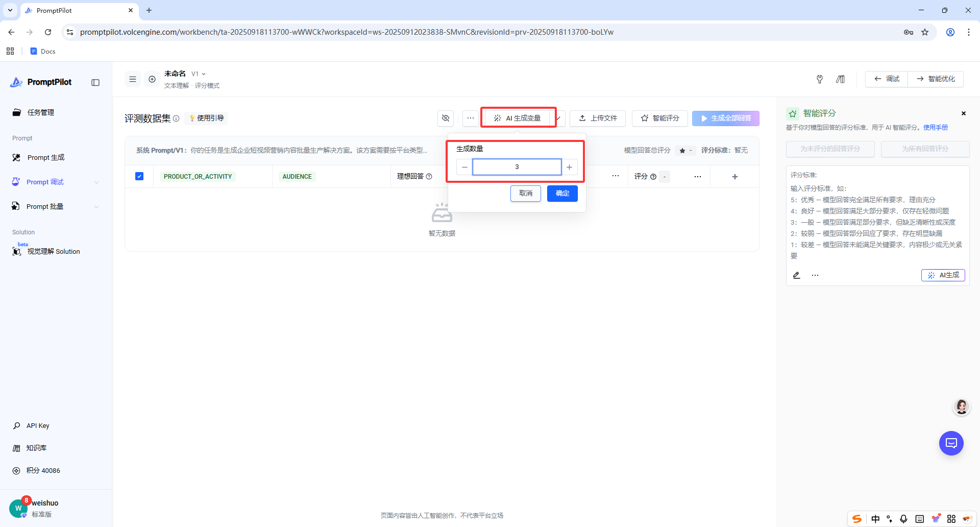This screenshot has height=527, width=980.
Task: Open the more menu right of 评分 column
Action: [x=698, y=177]
